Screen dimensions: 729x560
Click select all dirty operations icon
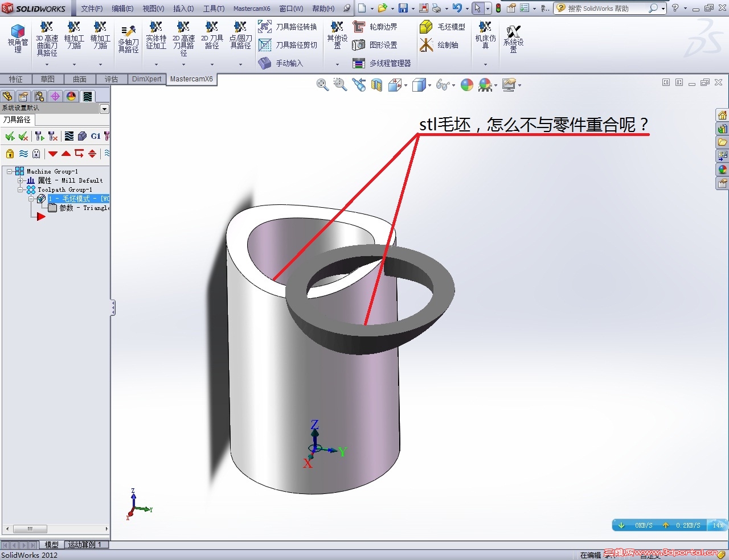(23, 136)
